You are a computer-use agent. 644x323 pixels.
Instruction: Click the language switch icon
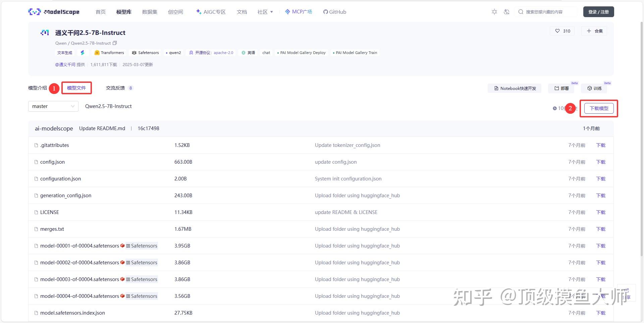[x=506, y=12]
